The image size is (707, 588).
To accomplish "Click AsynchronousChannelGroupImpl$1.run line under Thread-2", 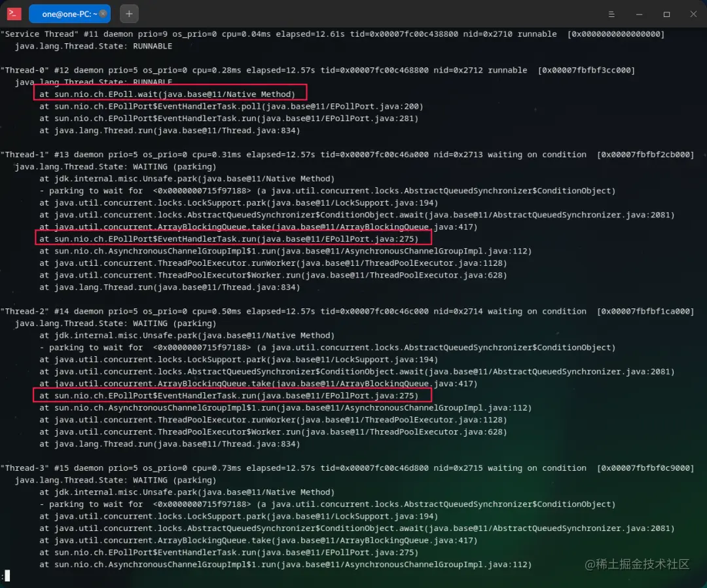I will coord(285,408).
